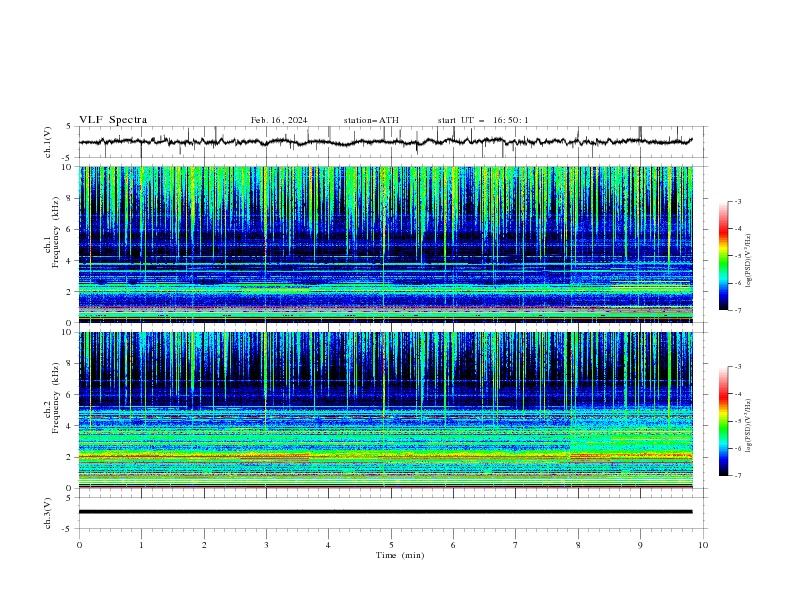Image resolution: width=792 pixels, height=612 pixels.
Task: Click time axis tick label "8" under ch.3
Action: [x=578, y=545]
